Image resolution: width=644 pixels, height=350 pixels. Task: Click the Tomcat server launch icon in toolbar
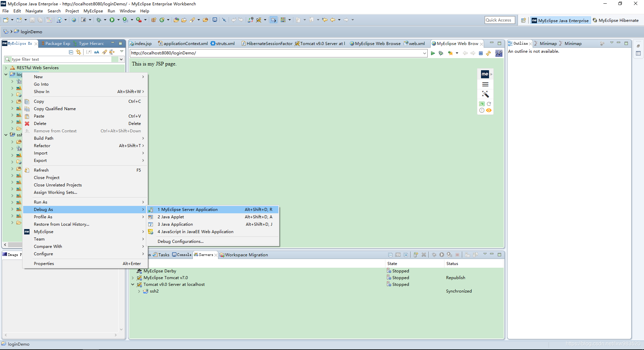tap(259, 20)
